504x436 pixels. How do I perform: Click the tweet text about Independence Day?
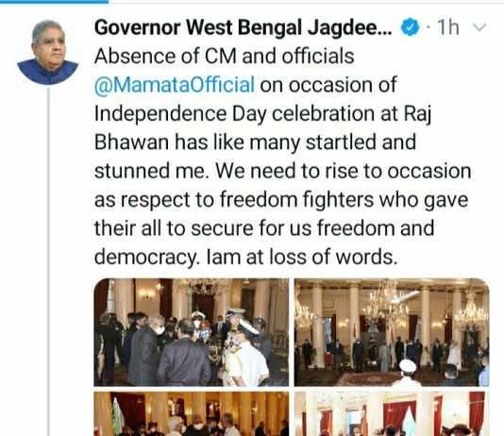point(283,157)
